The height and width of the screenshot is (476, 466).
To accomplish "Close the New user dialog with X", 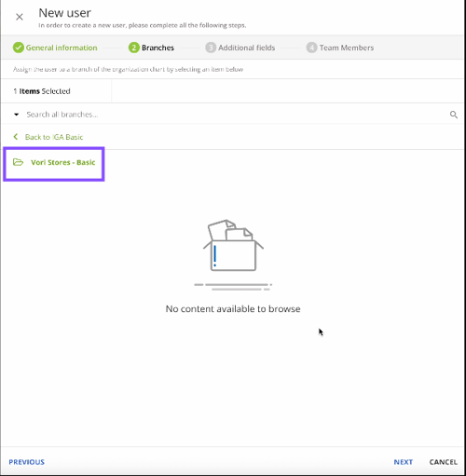I will (x=20, y=17).
